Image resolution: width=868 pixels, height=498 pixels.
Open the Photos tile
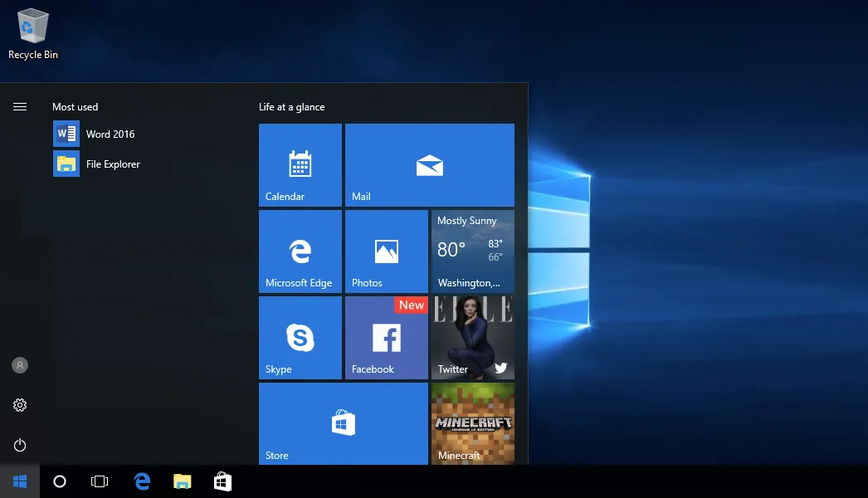click(x=387, y=251)
